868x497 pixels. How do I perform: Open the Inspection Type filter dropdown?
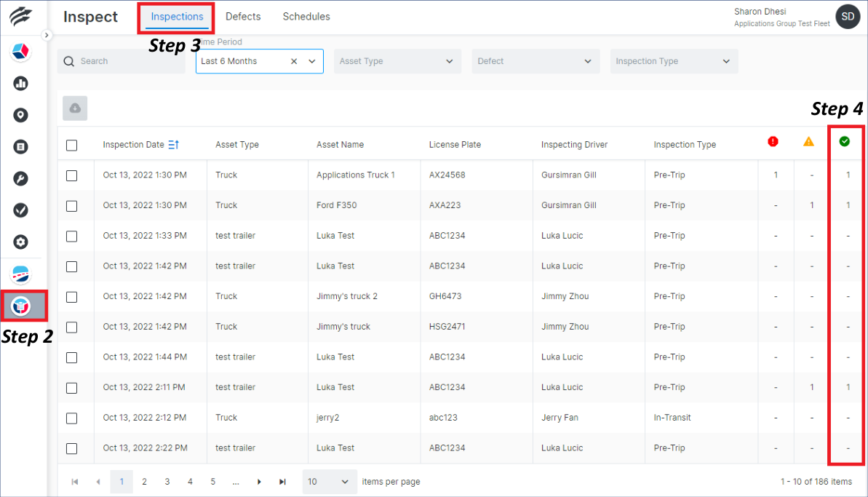673,61
